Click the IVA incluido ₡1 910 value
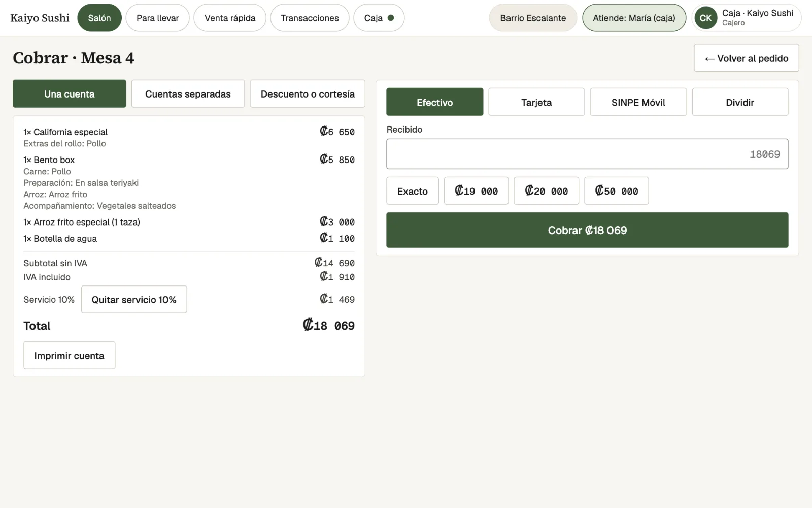This screenshot has height=508, width=812. click(x=337, y=277)
